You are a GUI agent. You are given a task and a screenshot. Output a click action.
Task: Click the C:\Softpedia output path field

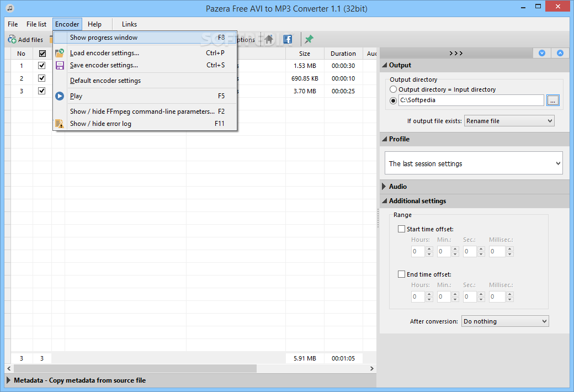coord(471,100)
